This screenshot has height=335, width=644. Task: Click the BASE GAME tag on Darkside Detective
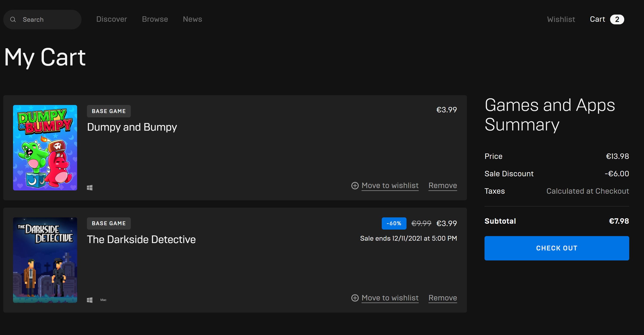(109, 223)
